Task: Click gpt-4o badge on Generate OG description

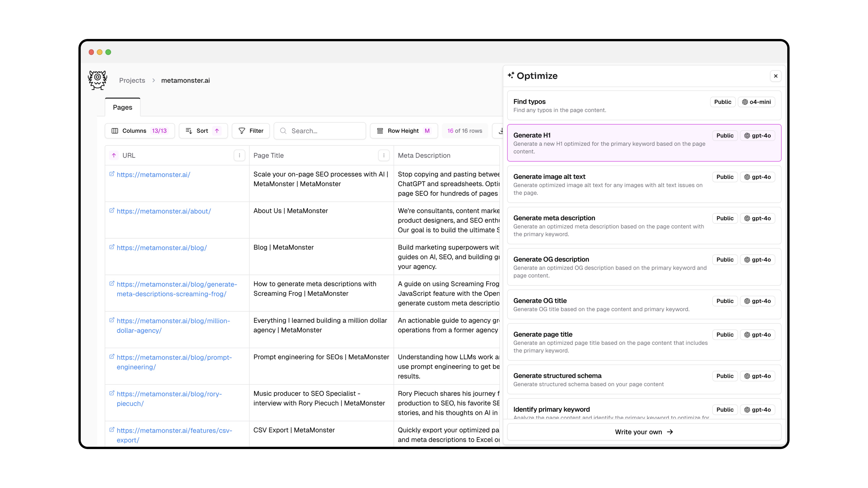Action: [757, 260]
